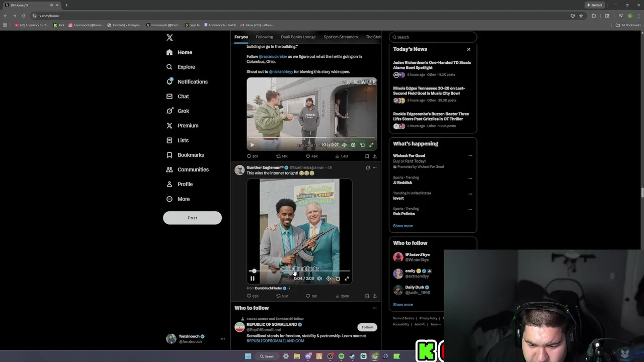644x362 pixels.
Task: Play the Muckraker video
Action: click(253, 145)
